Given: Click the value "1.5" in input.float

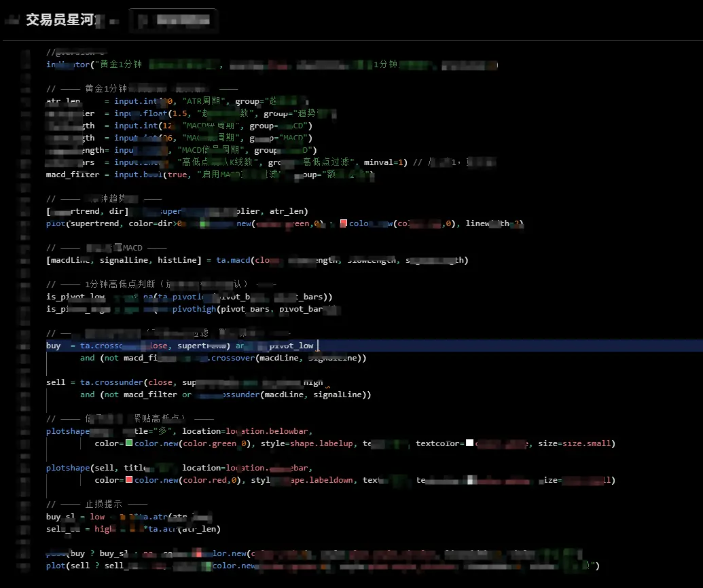Looking at the screenshot, I should [x=180, y=113].
